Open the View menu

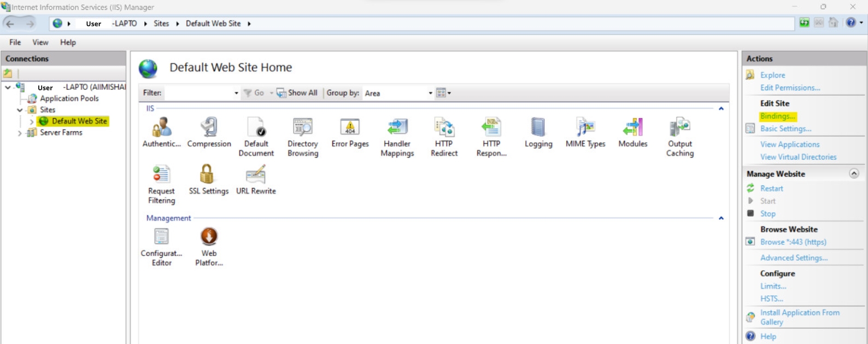click(40, 42)
